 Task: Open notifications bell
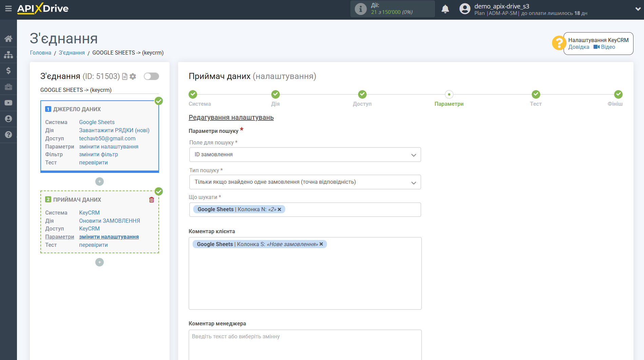pyautogui.click(x=445, y=9)
